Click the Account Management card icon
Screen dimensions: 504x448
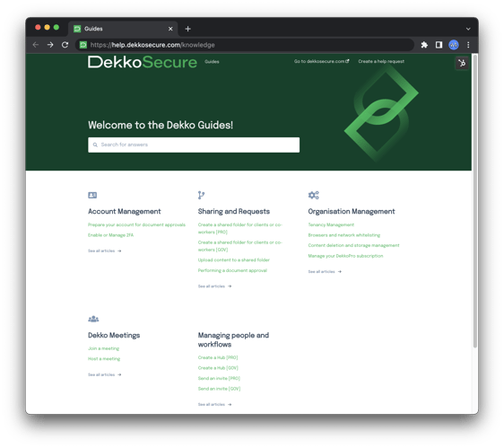(92, 195)
